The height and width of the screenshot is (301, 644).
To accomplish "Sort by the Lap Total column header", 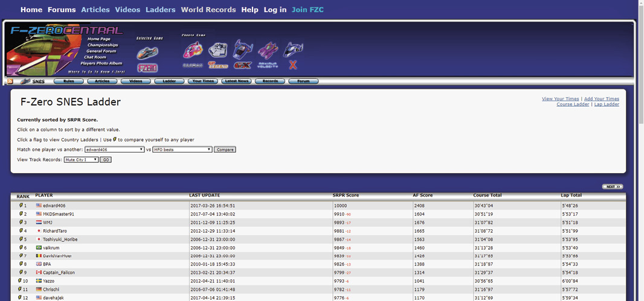I will pos(572,195).
